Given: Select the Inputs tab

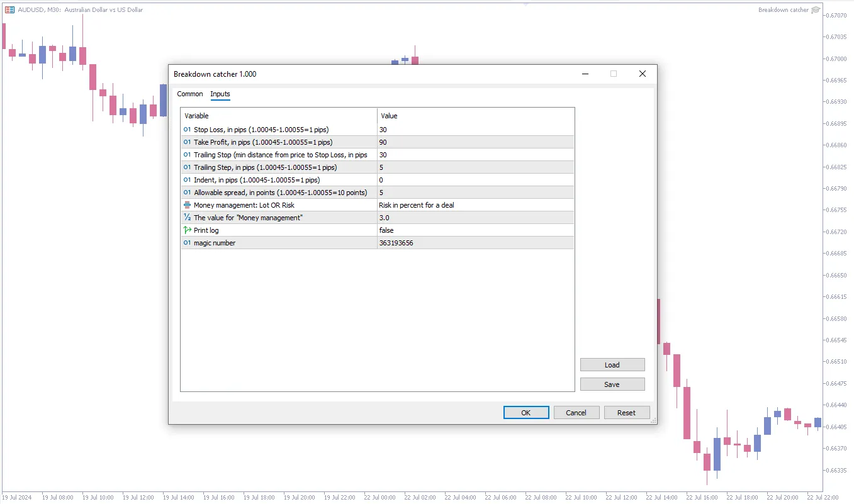Looking at the screenshot, I should pyautogui.click(x=220, y=94).
